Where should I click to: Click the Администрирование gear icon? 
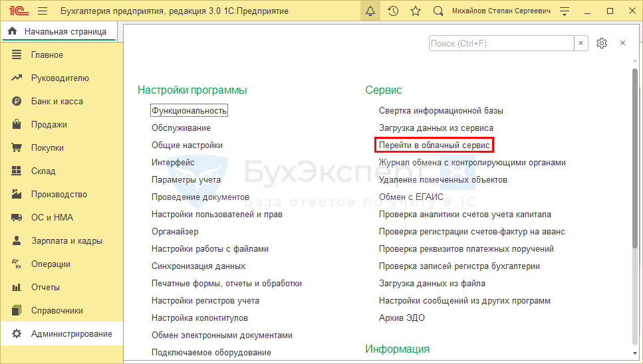[17, 333]
